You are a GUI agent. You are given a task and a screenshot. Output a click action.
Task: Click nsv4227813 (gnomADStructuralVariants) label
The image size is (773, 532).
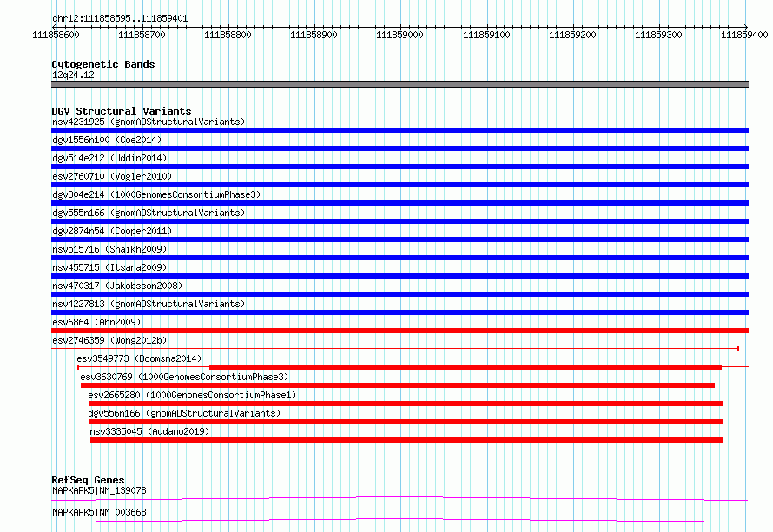click(x=149, y=304)
